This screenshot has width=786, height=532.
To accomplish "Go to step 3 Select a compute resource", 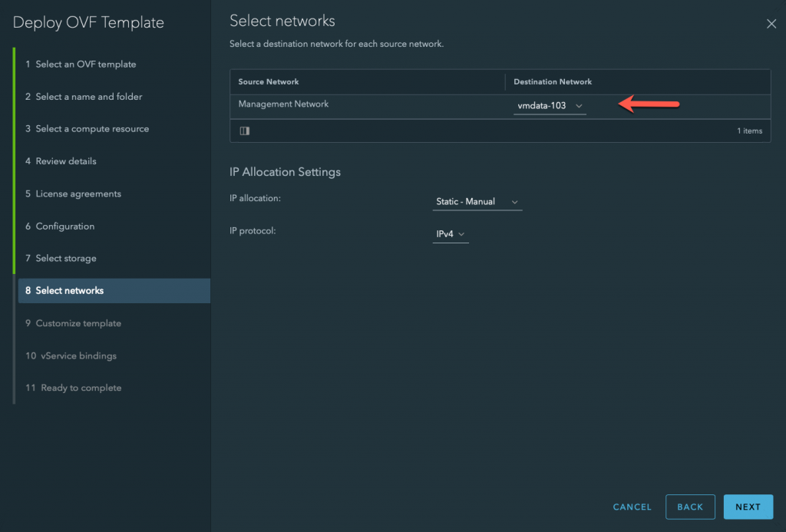I will (88, 129).
